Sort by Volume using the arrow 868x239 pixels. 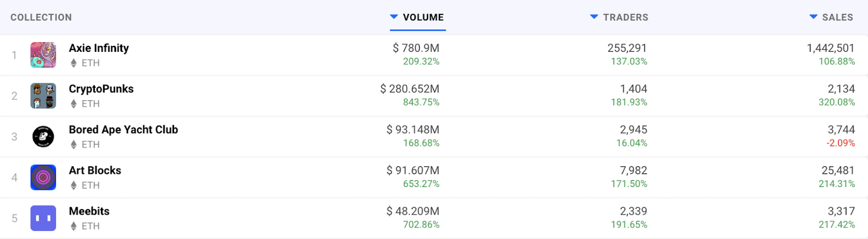point(393,17)
